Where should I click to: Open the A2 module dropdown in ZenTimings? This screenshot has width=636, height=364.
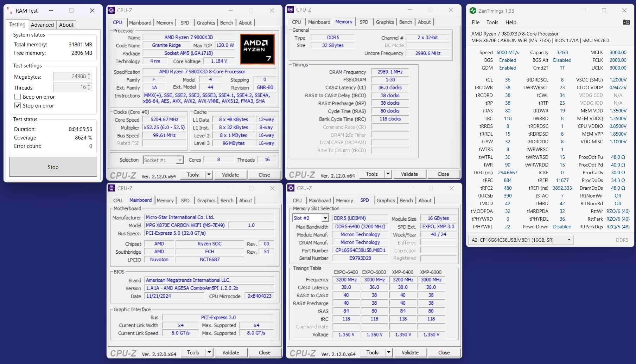tap(521, 240)
